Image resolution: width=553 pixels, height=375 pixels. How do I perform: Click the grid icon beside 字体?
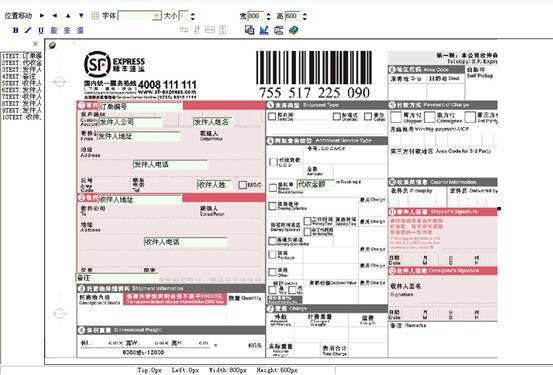pos(95,16)
